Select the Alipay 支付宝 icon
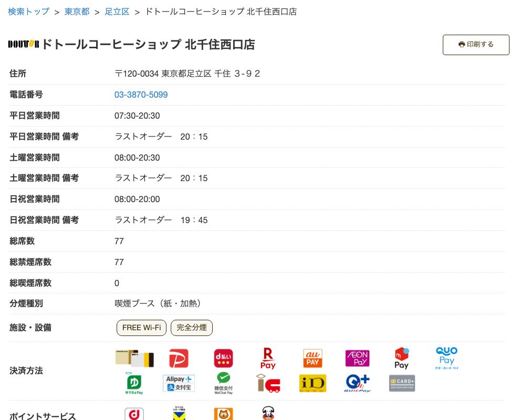 [x=179, y=383]
